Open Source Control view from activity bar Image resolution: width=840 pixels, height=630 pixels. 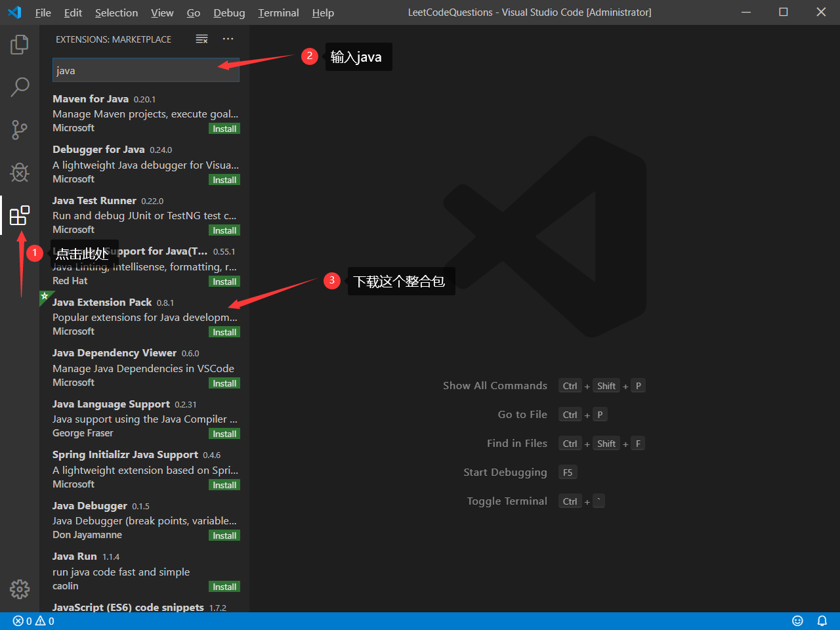[x=19, y=129]
